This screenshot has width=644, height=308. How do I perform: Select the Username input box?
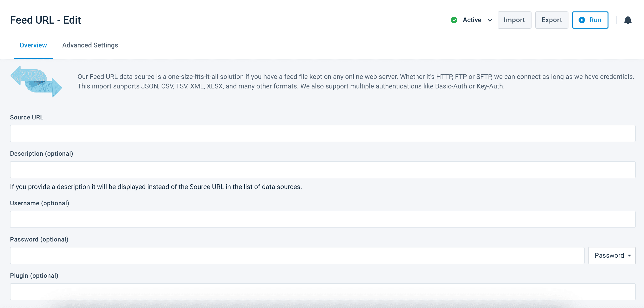tap(322, 219)
